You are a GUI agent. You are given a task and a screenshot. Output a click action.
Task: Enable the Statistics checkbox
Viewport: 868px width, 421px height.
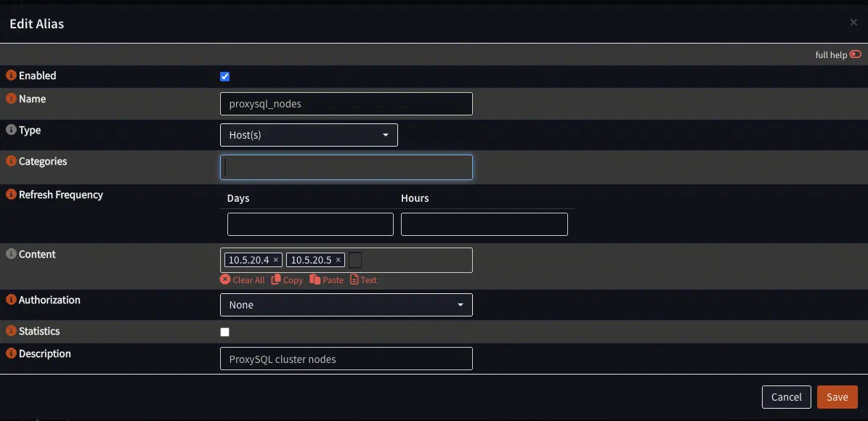[x=224, y=332]
